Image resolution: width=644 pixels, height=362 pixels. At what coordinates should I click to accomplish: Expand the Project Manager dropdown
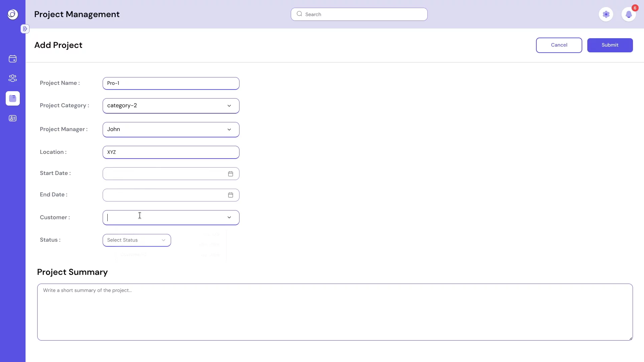click(x=171, y=130)
